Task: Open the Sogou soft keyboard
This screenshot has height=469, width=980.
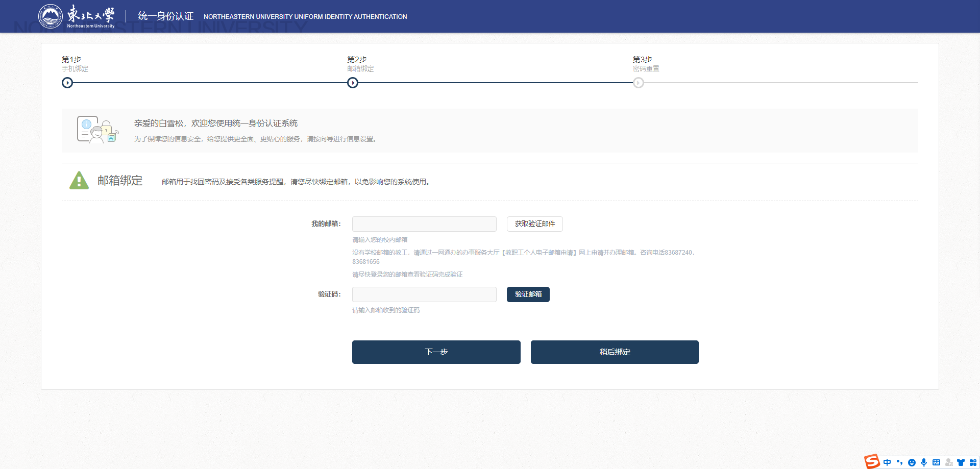Action: pos(937,462)
